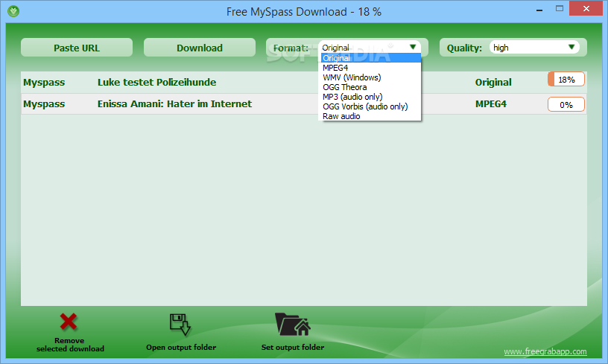Open the www.freegrabapp.com link
Screen dimensions: 608x364
545,351
